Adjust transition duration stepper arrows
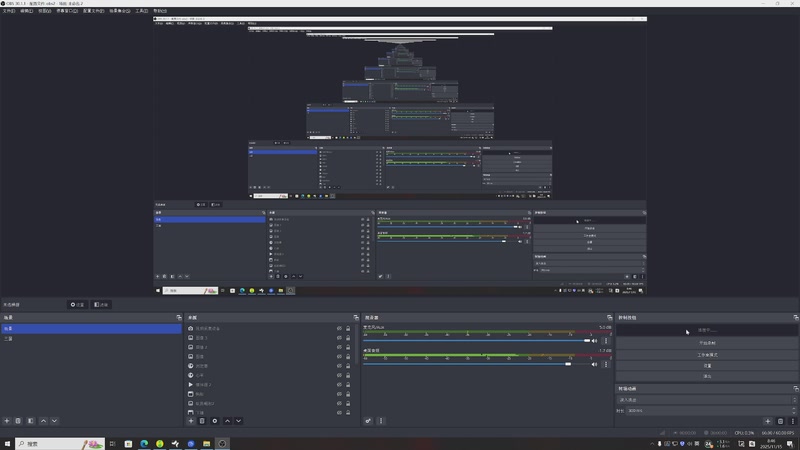Image resolution: width=800 pixels, height=450 pixels. 793,410
